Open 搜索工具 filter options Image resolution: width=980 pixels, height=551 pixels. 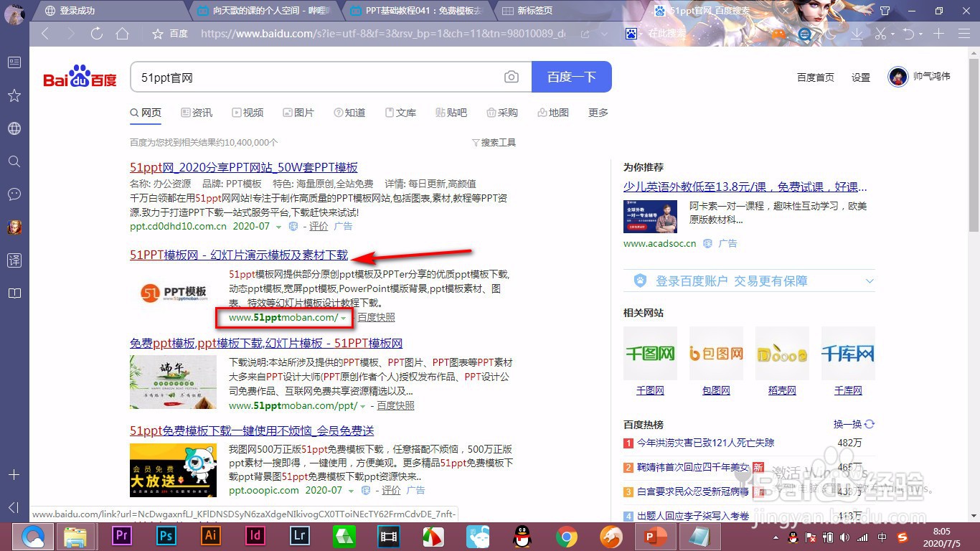pos(494,143)
